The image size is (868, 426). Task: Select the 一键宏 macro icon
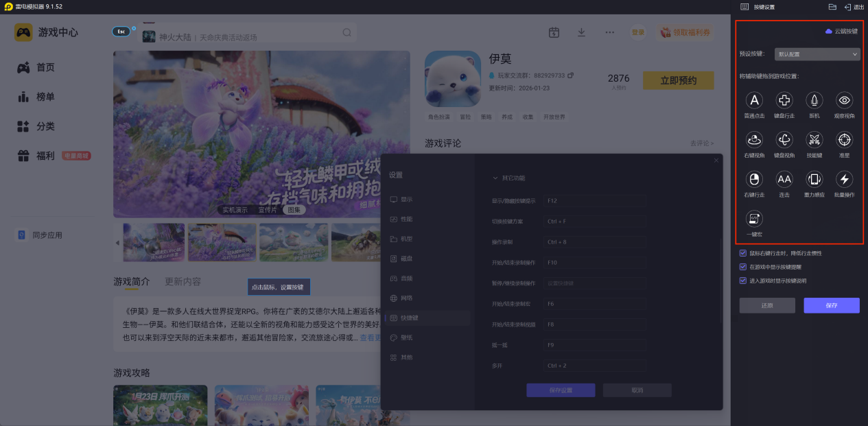pyautogui.click(x=754, y=219)
